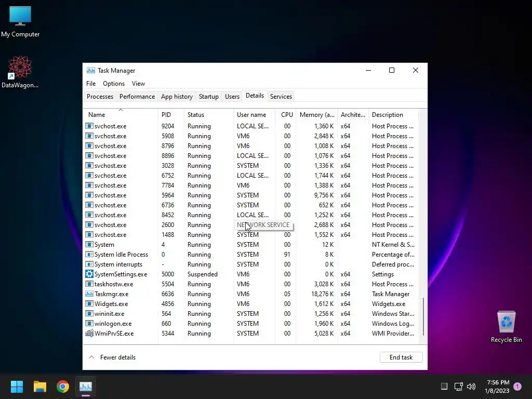Image resolution: width=532 pixels, height=399 pixels.
Task: Click the SystemSettings.exe gear icon
Action: (x=89, y=274)
